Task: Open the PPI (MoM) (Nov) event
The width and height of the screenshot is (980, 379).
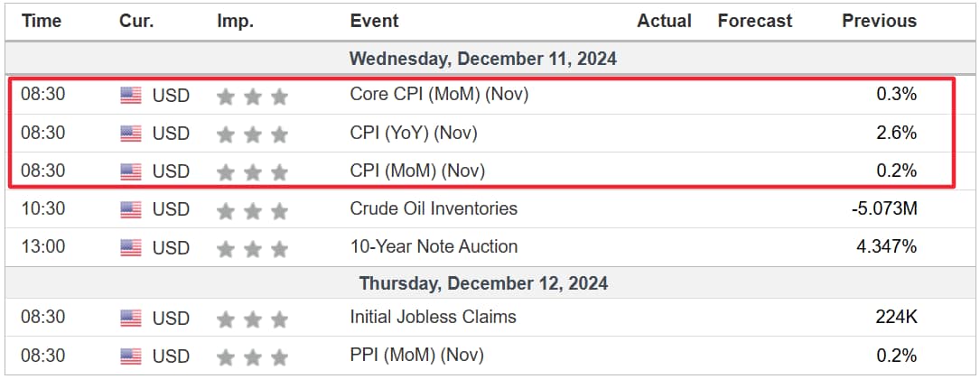Action: 417,356
